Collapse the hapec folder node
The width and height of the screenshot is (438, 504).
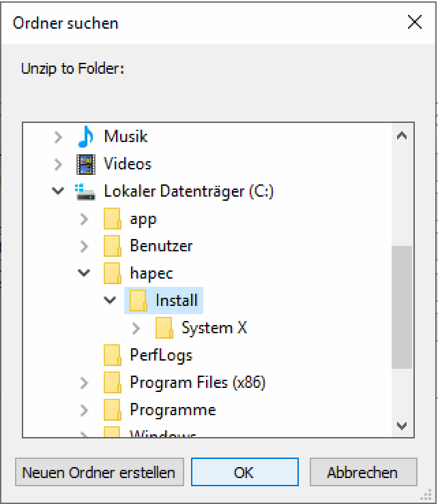tap(84, 273)
